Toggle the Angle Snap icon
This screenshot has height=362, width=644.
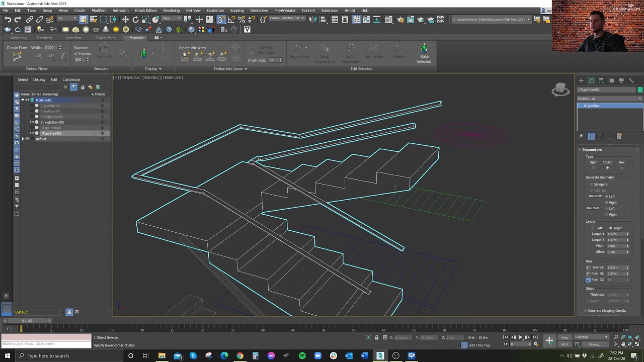coord(231,20)
